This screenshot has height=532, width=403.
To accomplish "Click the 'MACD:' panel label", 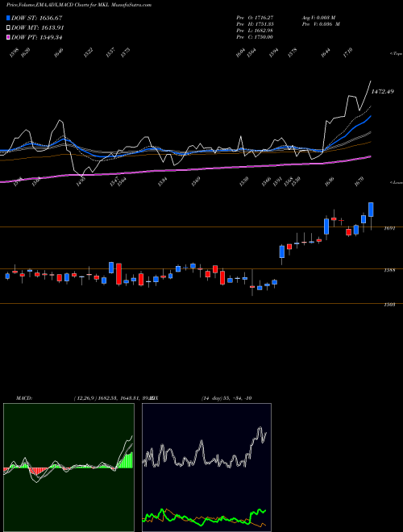I will point(24,398).
